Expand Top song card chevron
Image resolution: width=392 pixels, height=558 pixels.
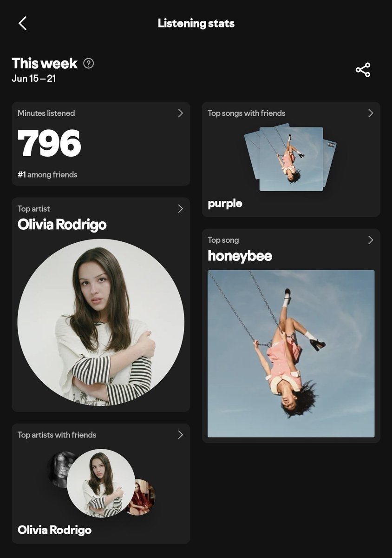tap(370, 240)
